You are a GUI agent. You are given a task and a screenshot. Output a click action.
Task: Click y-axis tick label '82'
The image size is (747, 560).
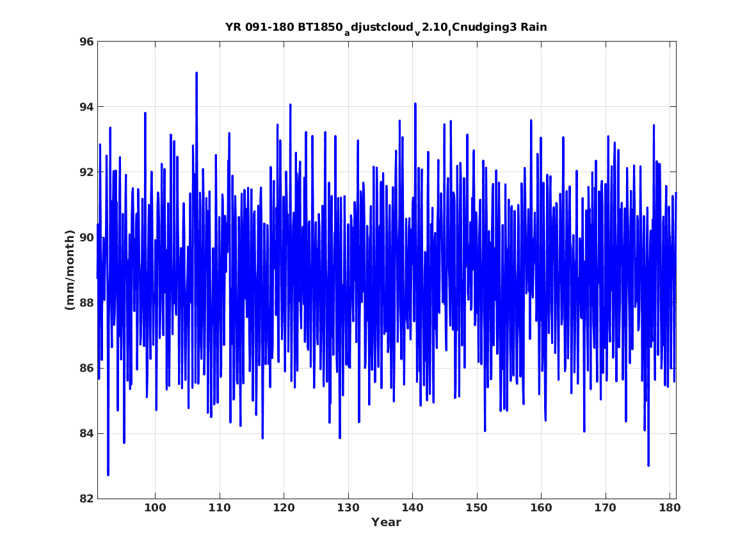pyautogui.click(x=86, y=499)
